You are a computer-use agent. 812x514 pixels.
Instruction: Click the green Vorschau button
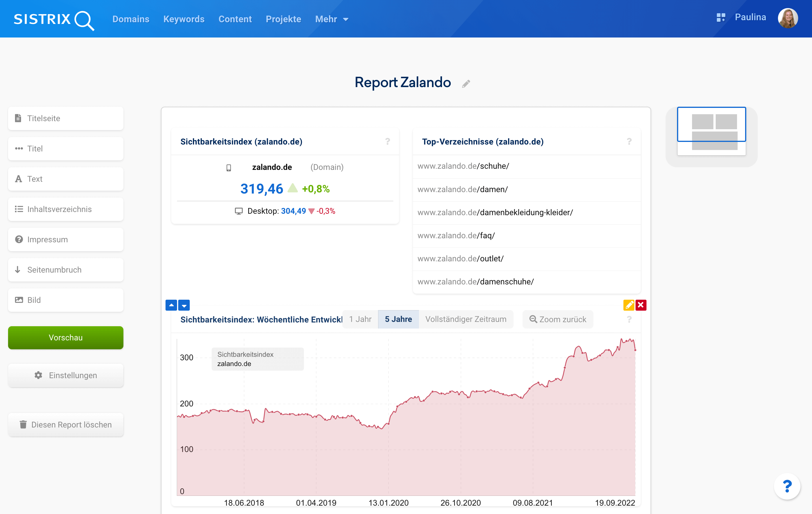[x=66, y=337]
